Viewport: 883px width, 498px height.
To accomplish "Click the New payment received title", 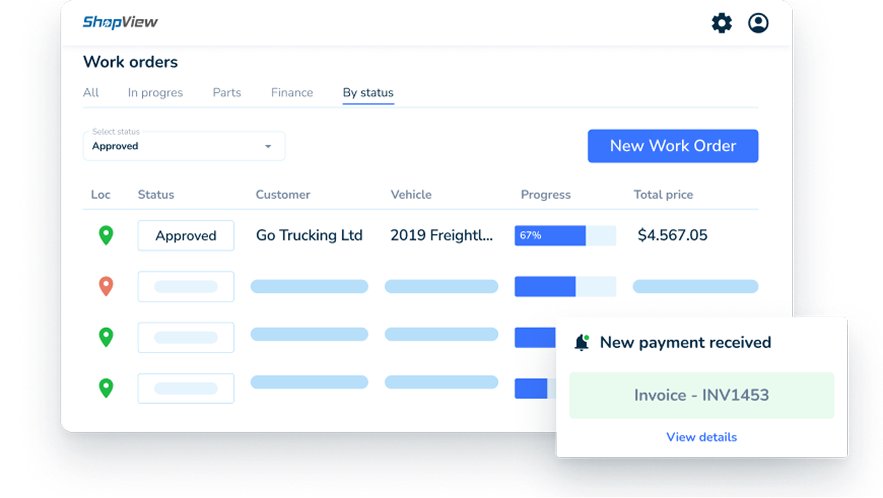I will point(685,342).
